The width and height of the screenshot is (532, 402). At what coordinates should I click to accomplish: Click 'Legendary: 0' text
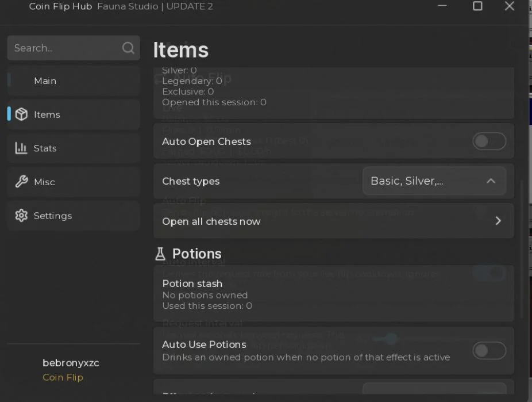pos(192,81)
